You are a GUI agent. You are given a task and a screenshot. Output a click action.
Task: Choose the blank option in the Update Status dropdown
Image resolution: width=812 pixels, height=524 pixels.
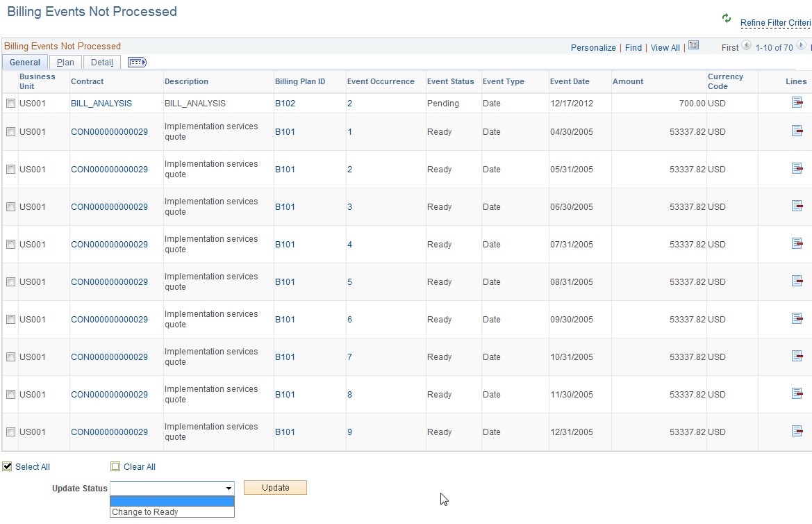click(172, 500)
